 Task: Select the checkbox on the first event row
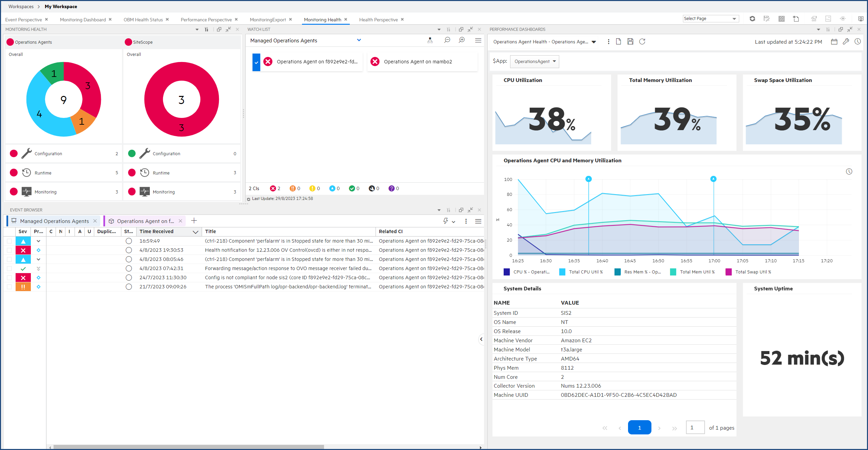[x=9, y=241]
